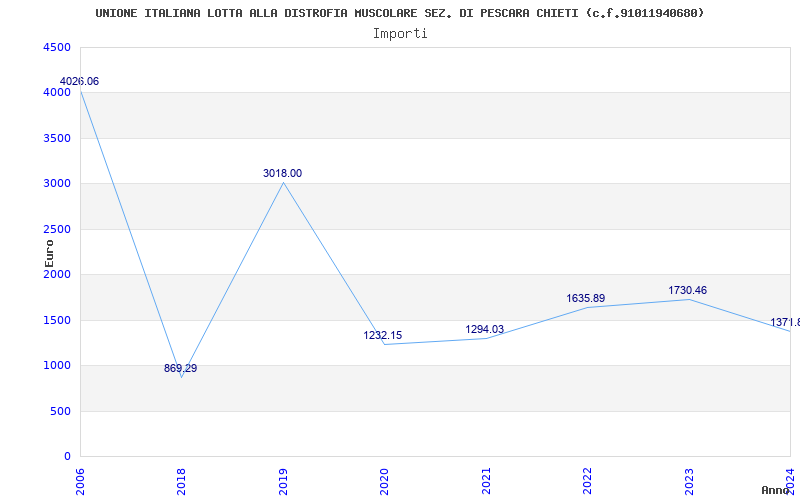Click data label 1232.15
Screen dimensions: 800x500
pos(383,336)
